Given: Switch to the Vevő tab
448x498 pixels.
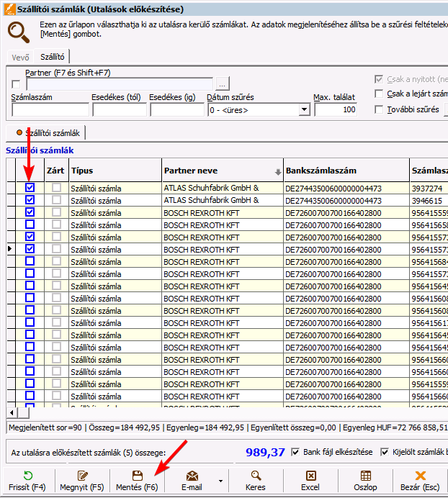Looking at the screenshot, I should [x=22, y=58].
